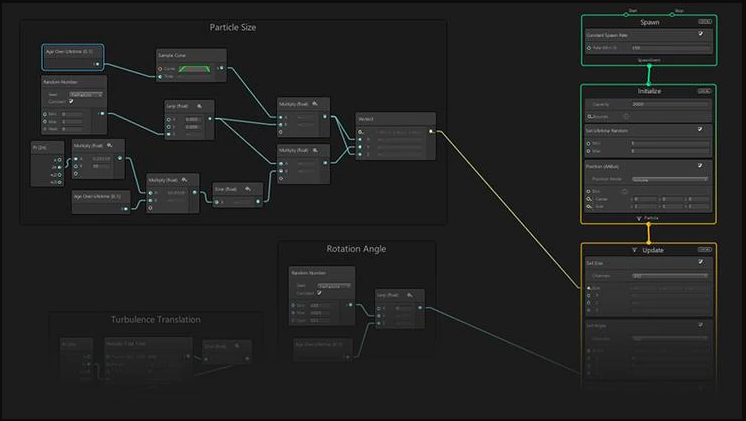Image resolution: width=746 pixels, height=421 pixels.
Task: Toggle the Set Lifetime Random block checkbox
Action: (700, 129)
